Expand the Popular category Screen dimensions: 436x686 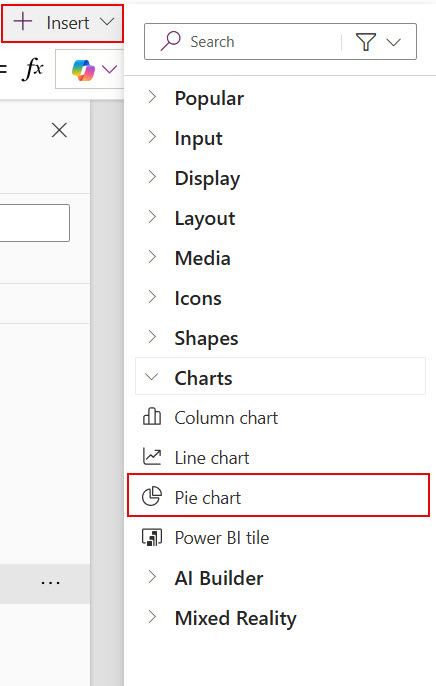coord(280,98)
